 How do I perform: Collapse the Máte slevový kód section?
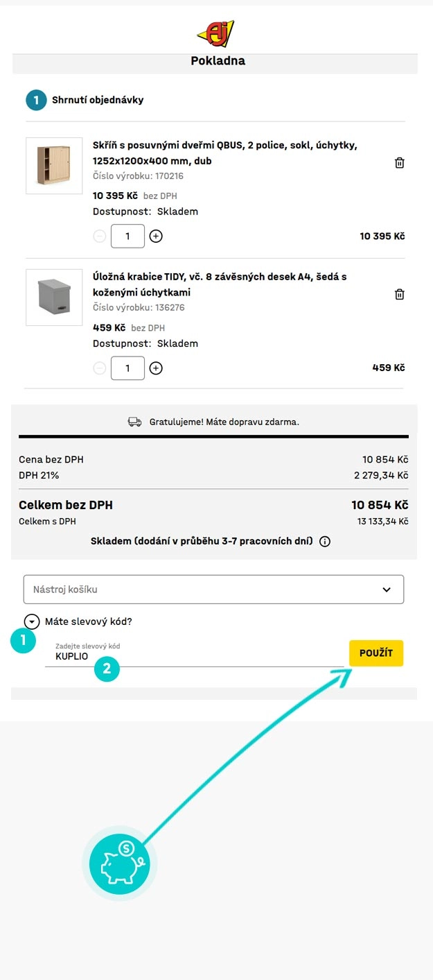(x=32, y=622)
